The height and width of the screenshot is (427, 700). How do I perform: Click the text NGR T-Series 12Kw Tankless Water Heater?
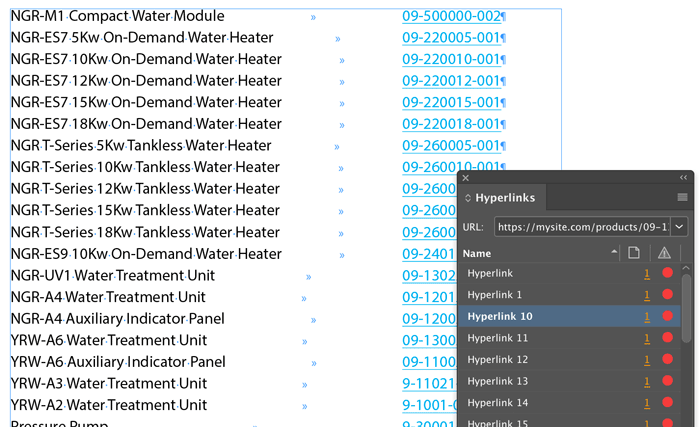[x=145, y=188]
